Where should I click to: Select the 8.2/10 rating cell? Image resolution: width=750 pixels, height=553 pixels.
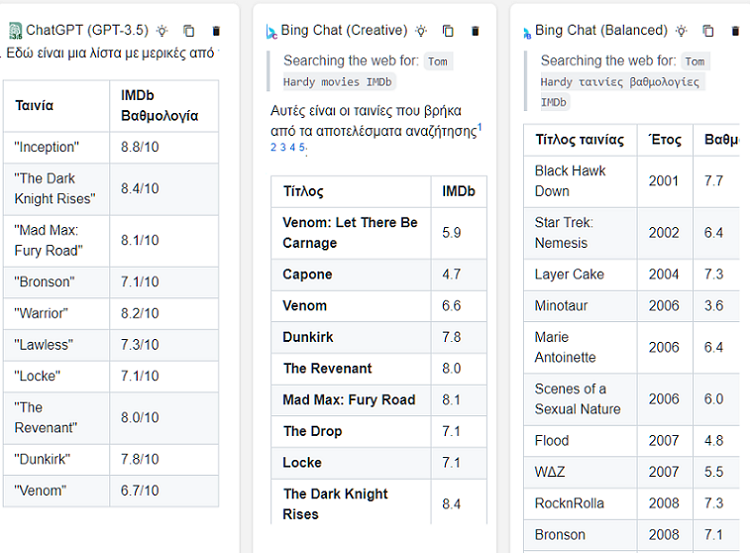(x=164, y=314)
